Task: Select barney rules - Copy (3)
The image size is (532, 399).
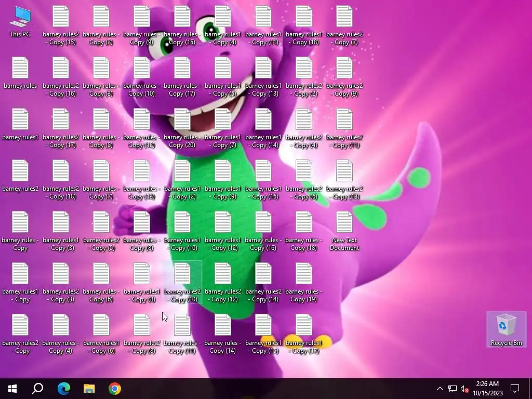Action: (101, 77)
